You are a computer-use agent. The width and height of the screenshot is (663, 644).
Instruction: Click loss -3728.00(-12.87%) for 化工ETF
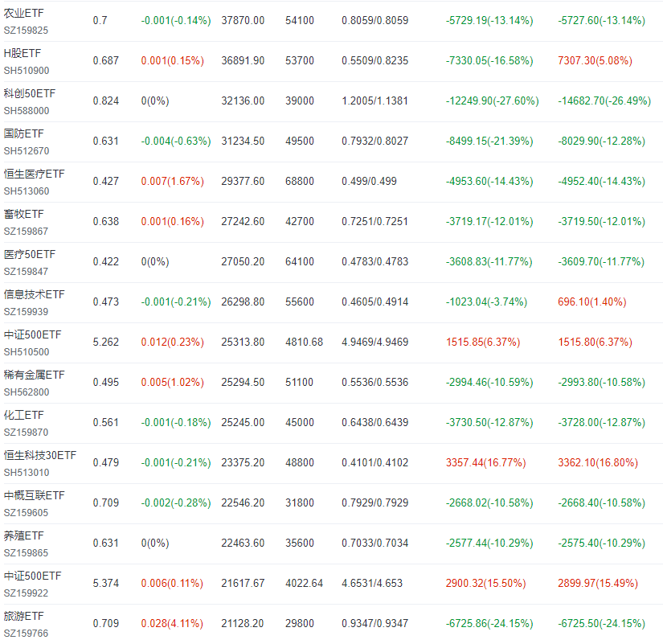click(x=601, y=422)
